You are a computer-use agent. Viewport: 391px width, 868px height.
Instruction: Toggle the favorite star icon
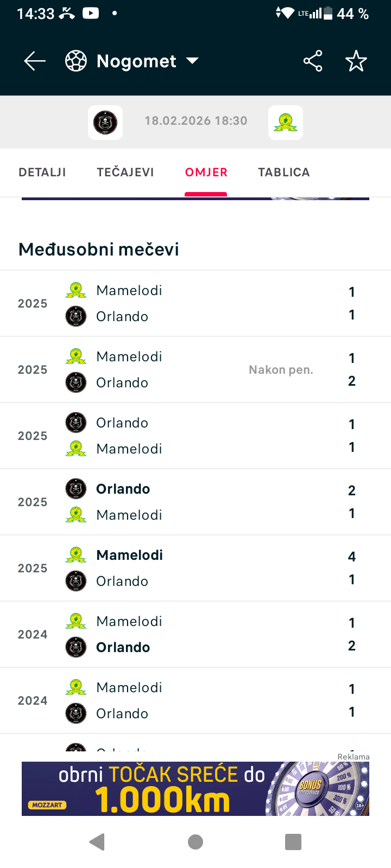(x=356, y=61)
